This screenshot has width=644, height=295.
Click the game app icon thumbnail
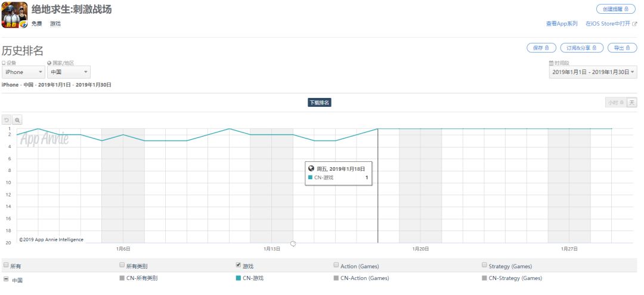tap(14, 15)
